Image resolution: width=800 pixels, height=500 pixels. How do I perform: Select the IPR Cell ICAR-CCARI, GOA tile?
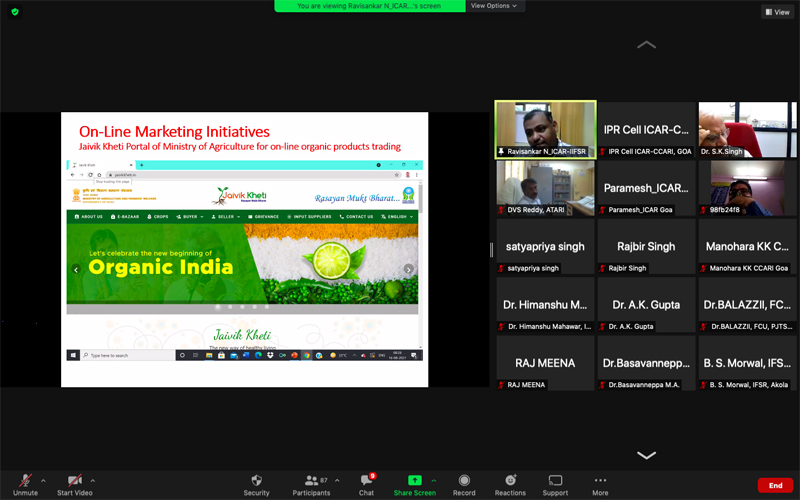coord(646,130)
